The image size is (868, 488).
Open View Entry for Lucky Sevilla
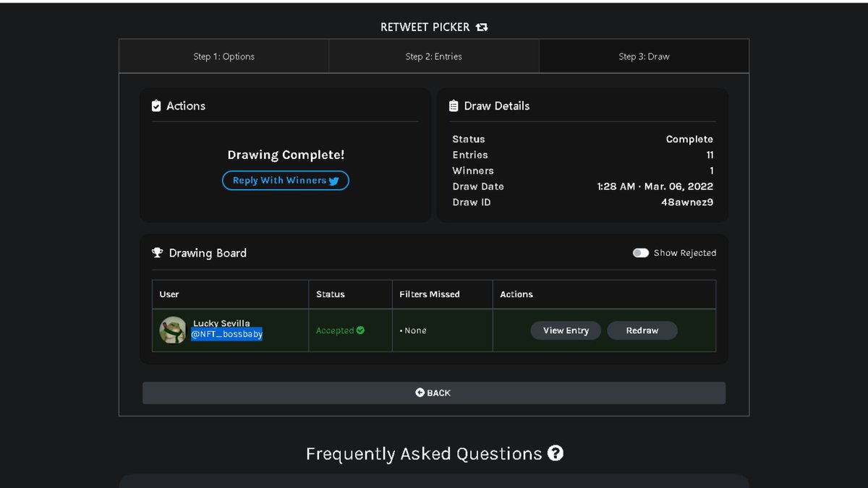coord(566,330)
